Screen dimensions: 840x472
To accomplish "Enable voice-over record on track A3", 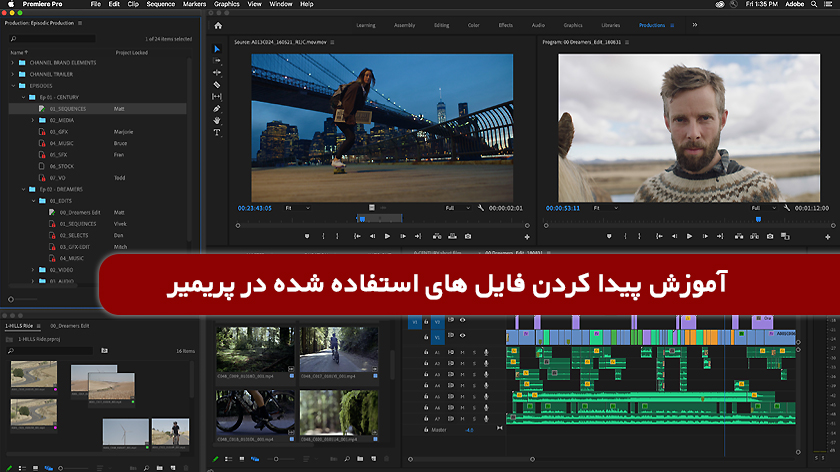I will point(486,374).
